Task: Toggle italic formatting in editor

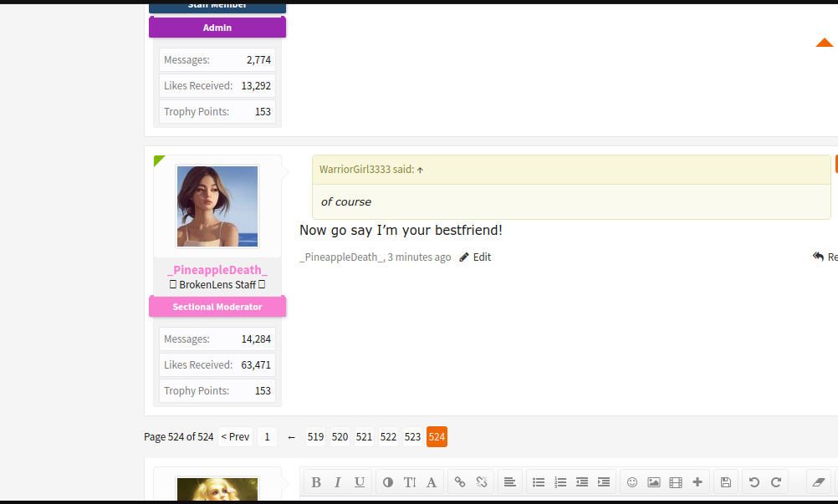Action: coord(337,482)
